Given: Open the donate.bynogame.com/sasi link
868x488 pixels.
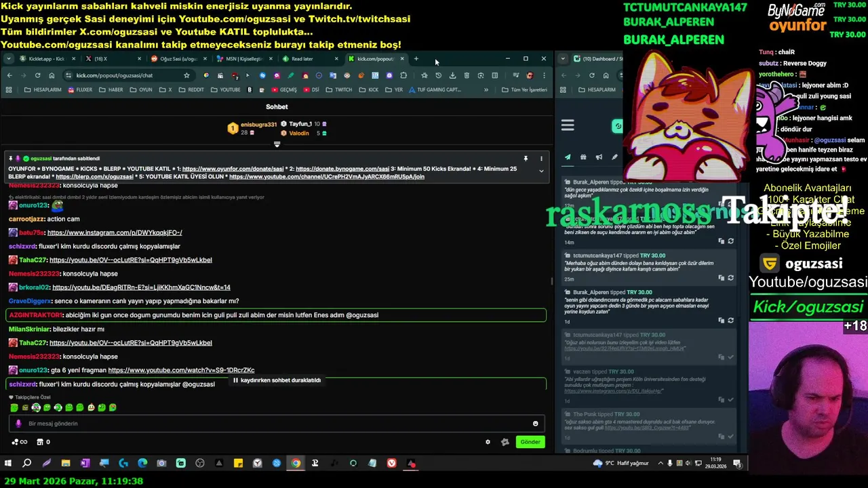Looking at the screenshot, I should (x=342, y=169).
